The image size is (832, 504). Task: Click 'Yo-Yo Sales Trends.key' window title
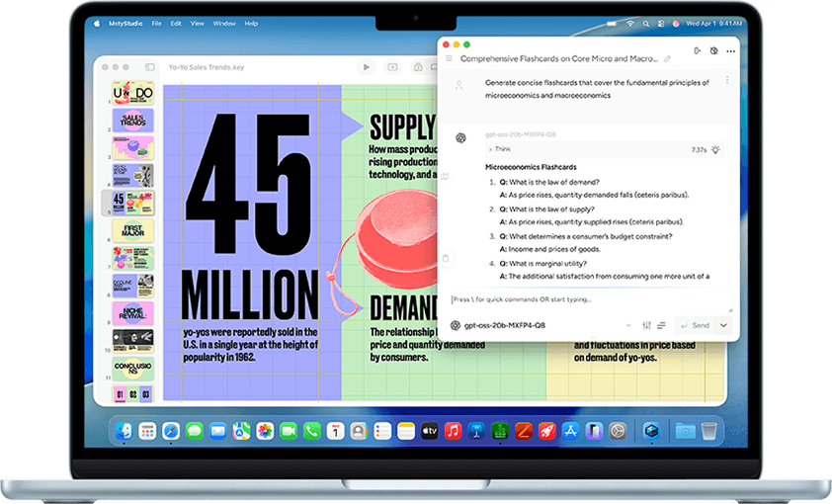[x=207, y=67]
